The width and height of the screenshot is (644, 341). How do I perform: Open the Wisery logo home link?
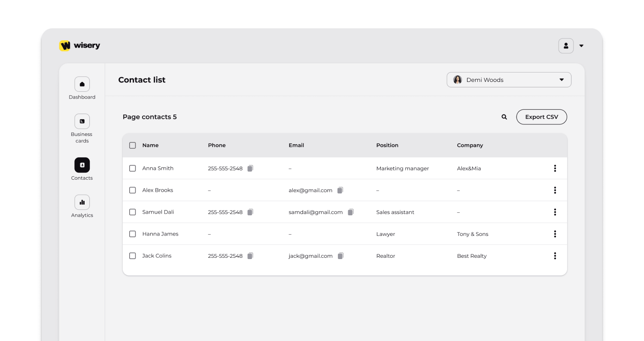pyautogui.click(x=79, y=45)
